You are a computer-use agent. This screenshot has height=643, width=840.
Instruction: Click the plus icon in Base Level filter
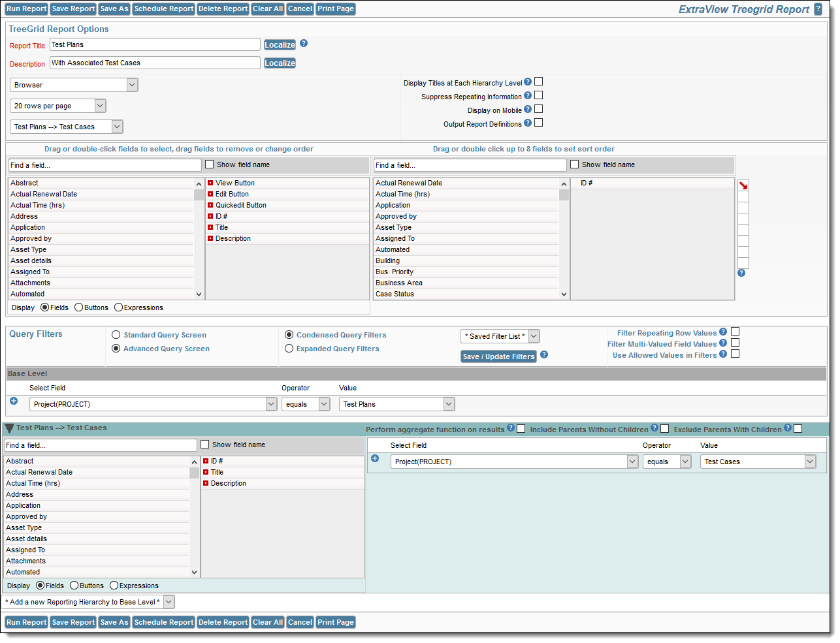[14, 401]
